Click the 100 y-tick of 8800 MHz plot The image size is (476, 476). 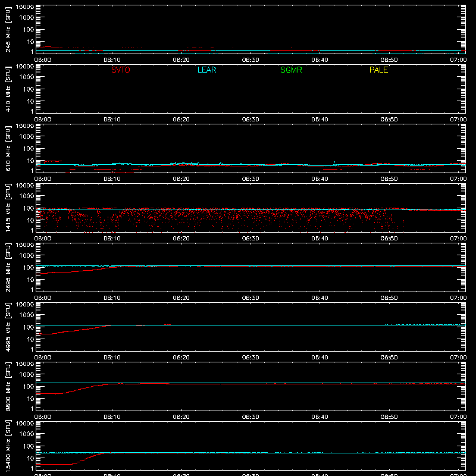point(29,387)
